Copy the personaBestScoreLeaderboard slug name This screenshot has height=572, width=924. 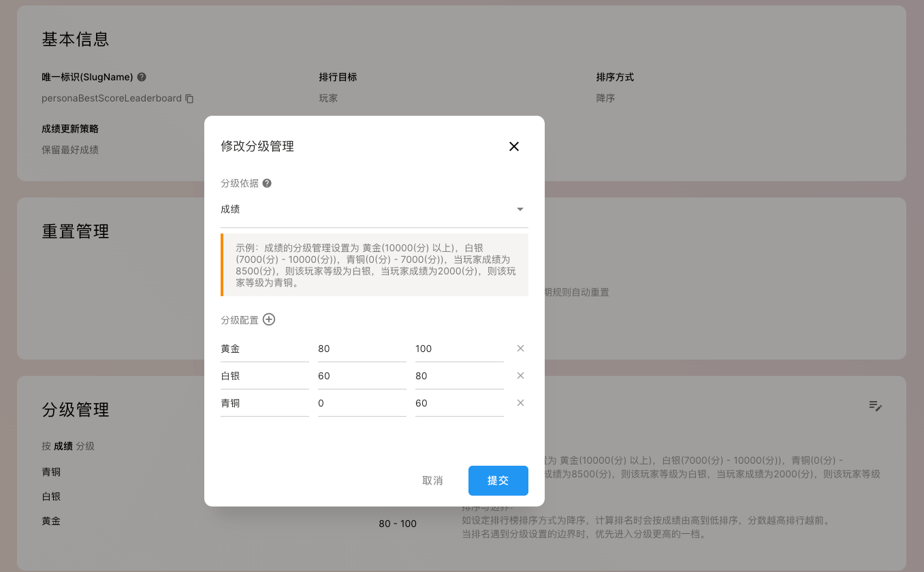coord(190,99)
